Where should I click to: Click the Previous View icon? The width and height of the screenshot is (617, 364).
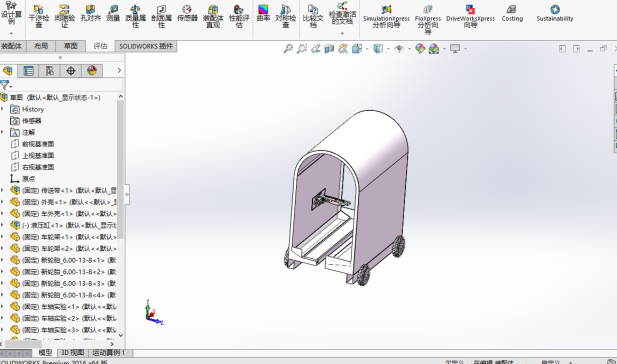click(x=316, y=49)
